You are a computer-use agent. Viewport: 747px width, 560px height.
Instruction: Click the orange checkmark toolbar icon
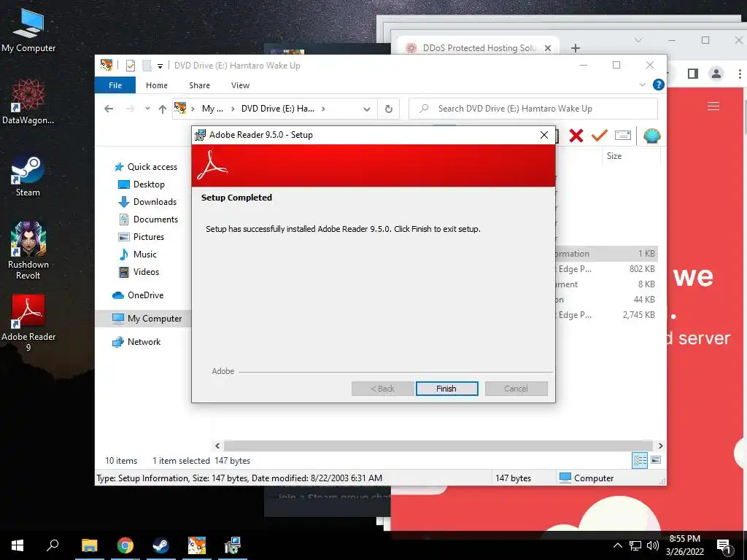pyautogui.click(x=600, y=136)
